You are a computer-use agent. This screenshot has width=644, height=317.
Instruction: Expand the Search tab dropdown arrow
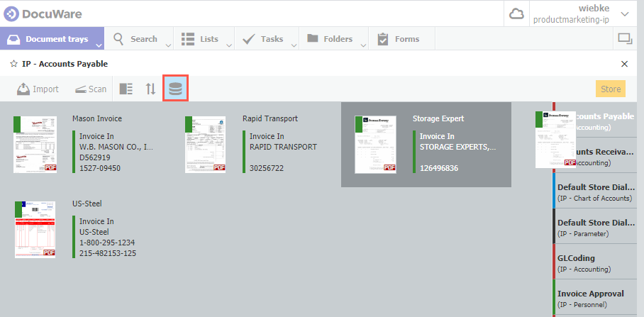pyautogui.click(x=168, y=45)
